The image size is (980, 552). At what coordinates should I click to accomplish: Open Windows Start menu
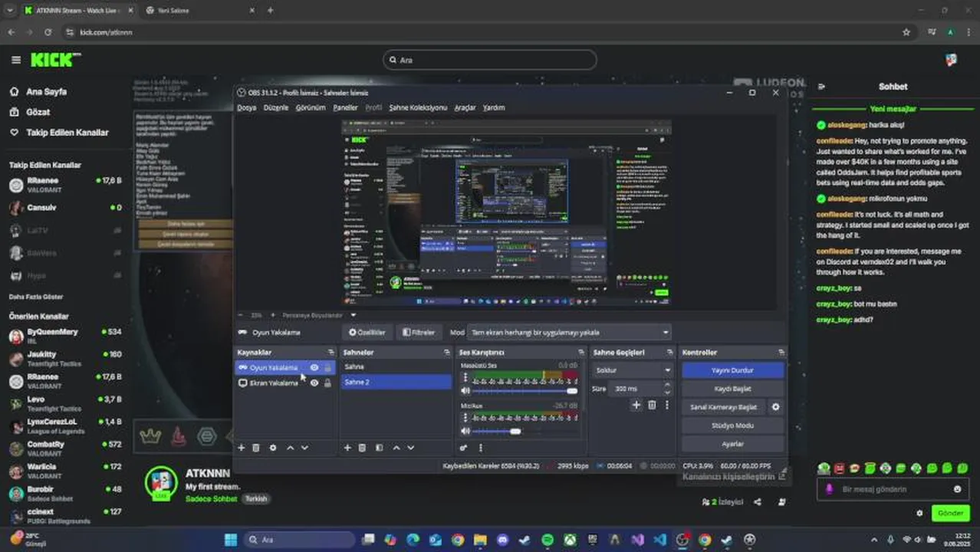[x=230, y=540]
